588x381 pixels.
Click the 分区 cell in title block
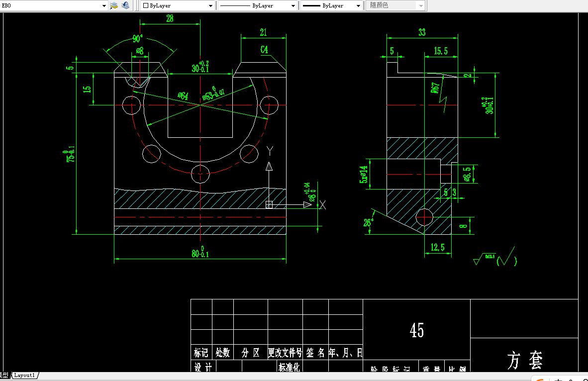(x=251, y=353)
